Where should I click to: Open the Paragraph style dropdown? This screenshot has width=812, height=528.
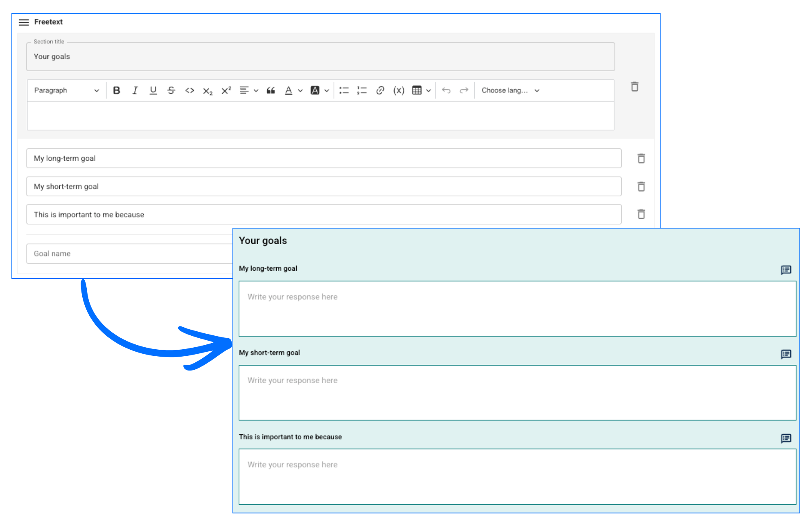(66, 90)
